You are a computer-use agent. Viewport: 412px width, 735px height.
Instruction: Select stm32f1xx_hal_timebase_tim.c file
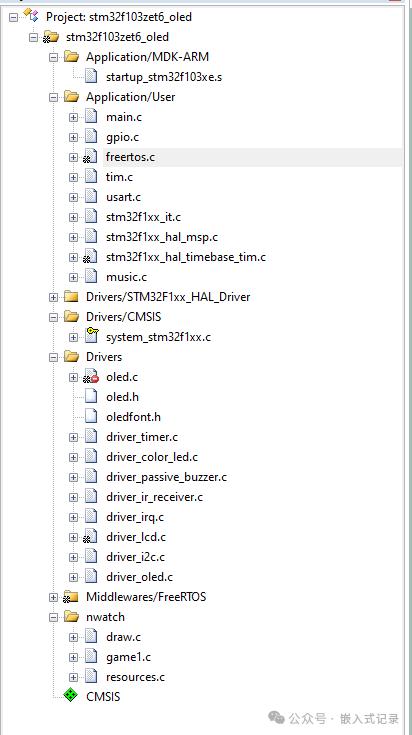(x=186, y=257)
